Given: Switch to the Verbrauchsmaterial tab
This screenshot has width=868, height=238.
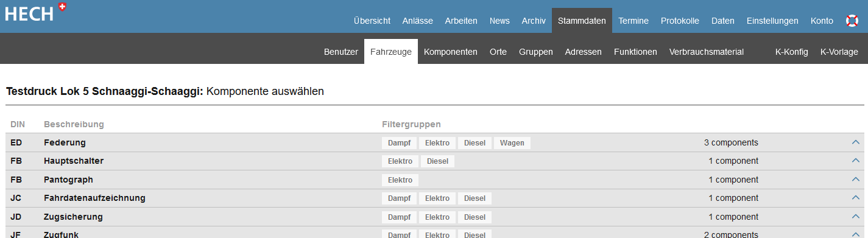Looking at the screenshot, I should pos(707,52).
